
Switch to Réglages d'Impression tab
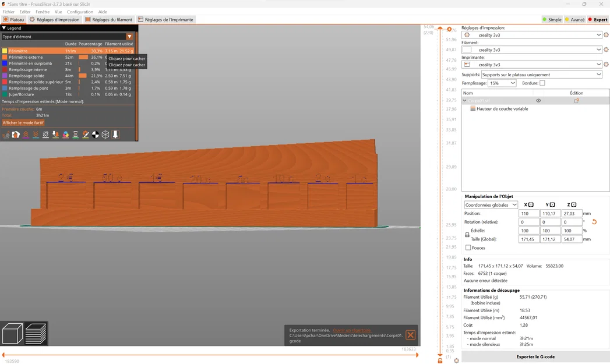(x=54, y=20)
